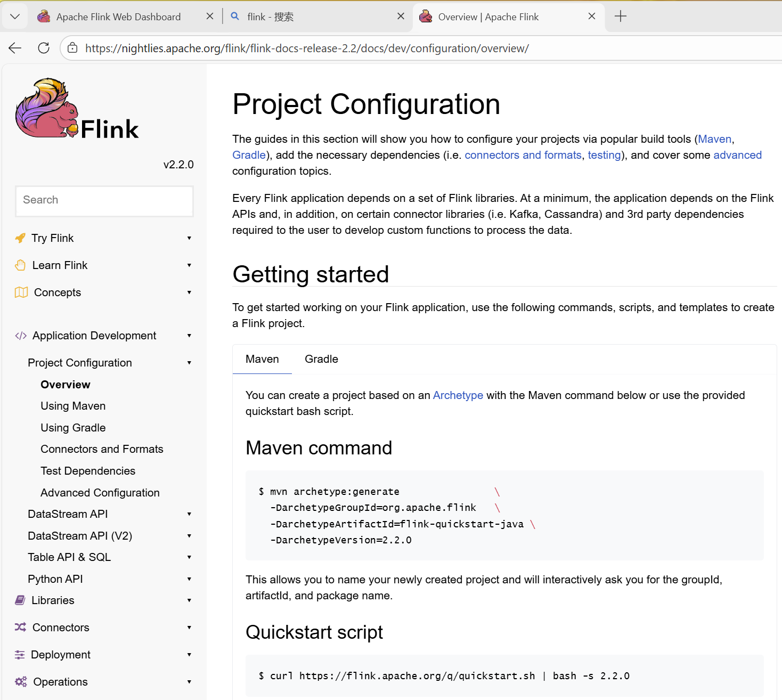Image resolution: width=782 pixels, height=700 pixels.
Task: Expand the Learn Flink menu arrow
Action: (189, 265)
